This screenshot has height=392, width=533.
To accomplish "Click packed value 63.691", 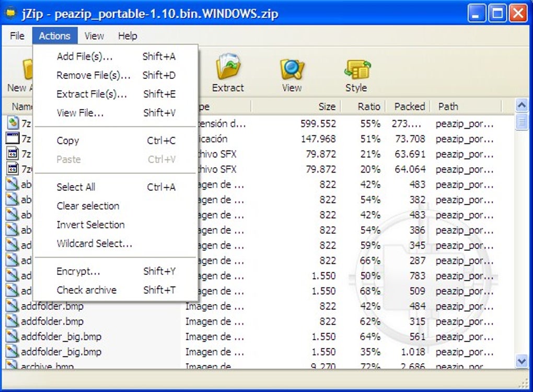I will tap(410, 154).
